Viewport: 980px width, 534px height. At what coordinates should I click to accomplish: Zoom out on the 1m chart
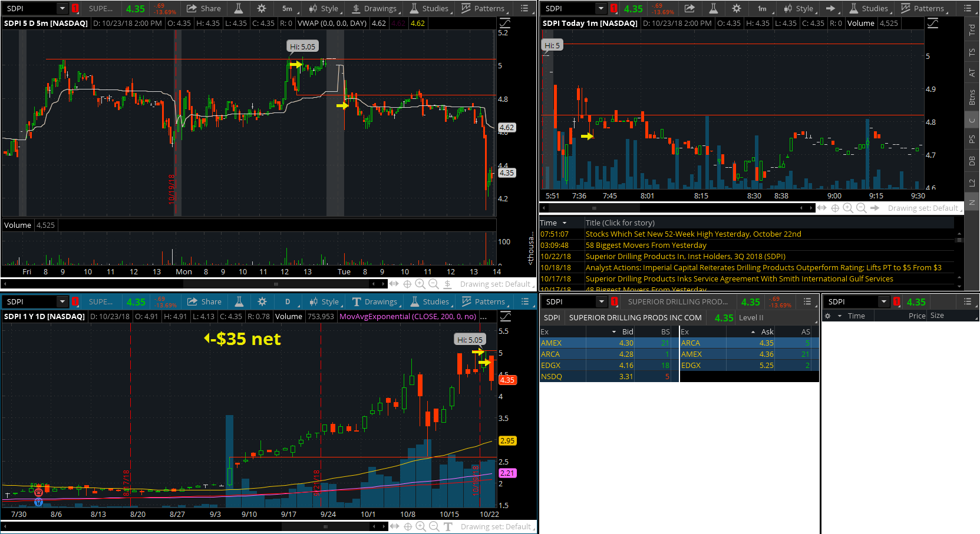click(861, 208)
